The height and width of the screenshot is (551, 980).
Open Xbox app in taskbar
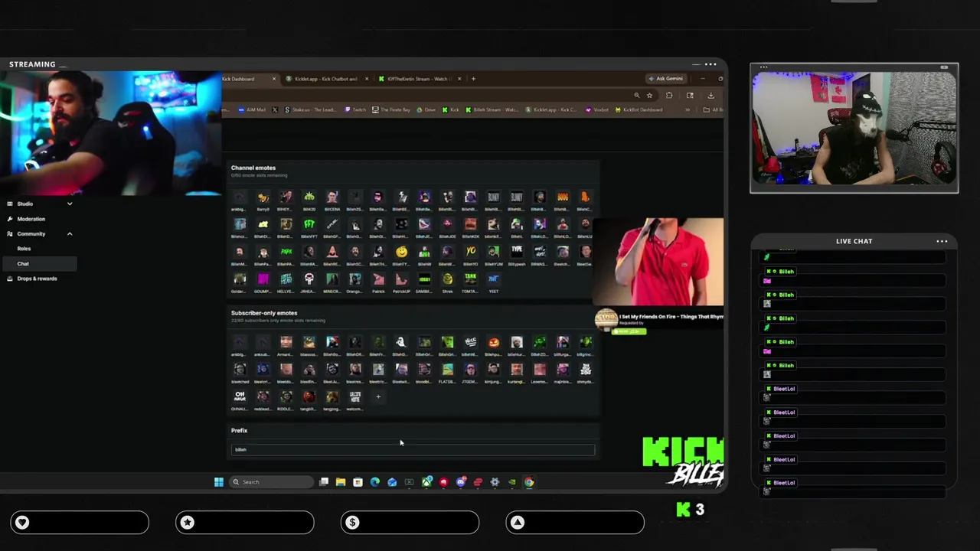(x=426, y=482)
